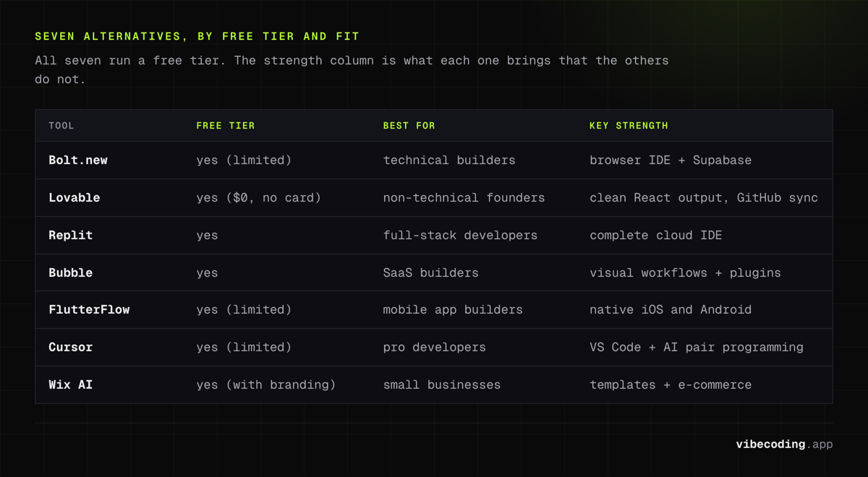868x477 pixels.
Task: Click the 'All seven run a free tier' subtitle
Action: [352, 69]
